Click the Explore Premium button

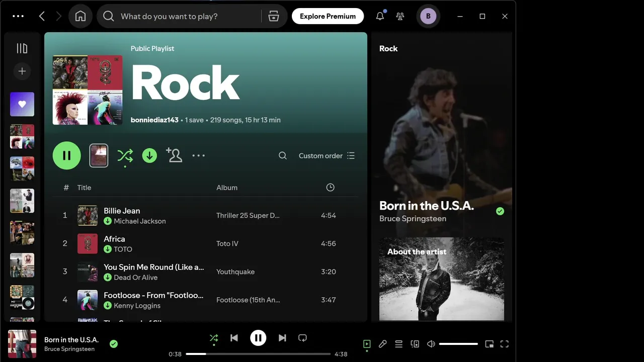click(x=328, y=16)
